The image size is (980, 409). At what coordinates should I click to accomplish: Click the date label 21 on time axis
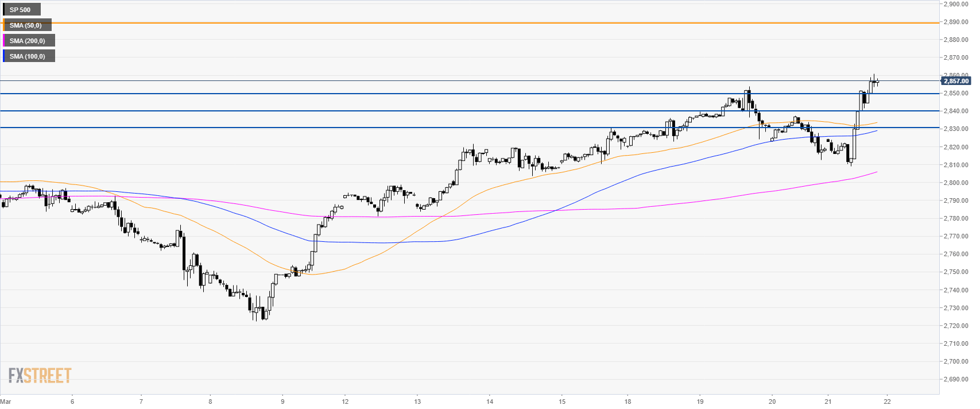pyautogui.click(x=828, y=402)
